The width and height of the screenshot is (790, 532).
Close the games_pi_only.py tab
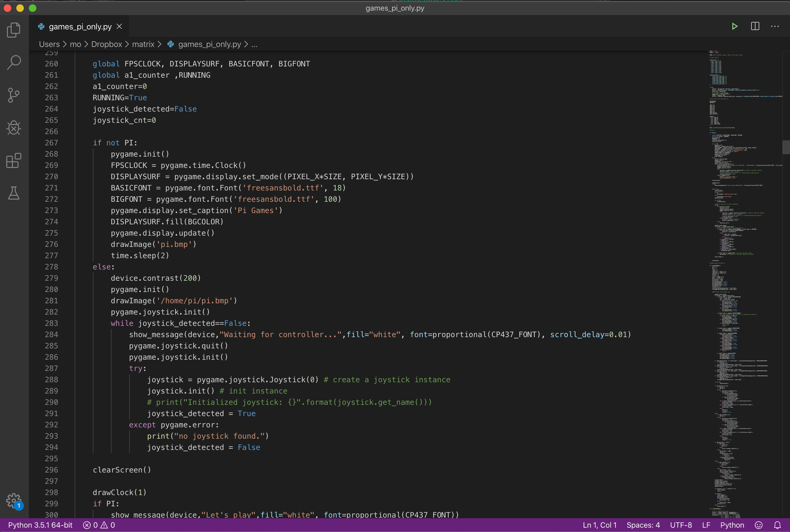click(119, 26)
